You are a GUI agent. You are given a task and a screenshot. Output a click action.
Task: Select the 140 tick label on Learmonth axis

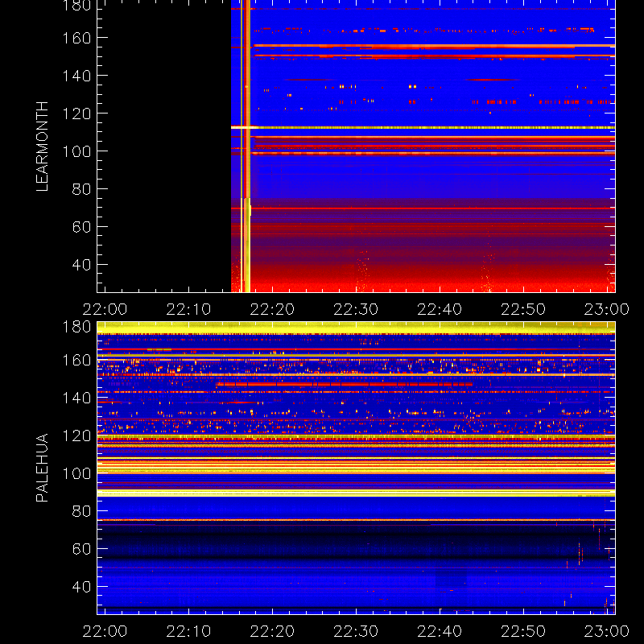(76, 76)
